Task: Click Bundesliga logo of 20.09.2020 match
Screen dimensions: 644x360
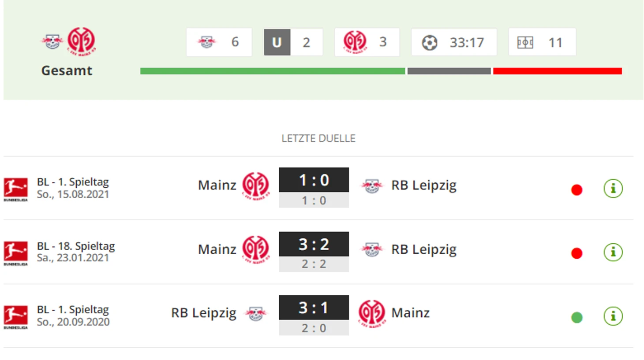Action: pos(16,317)
